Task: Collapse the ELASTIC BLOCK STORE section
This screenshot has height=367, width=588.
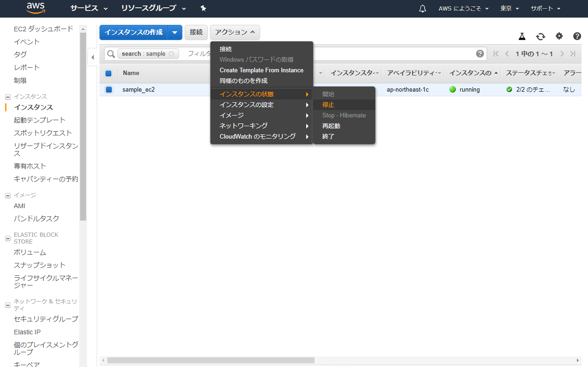Action: pos(7,239)
